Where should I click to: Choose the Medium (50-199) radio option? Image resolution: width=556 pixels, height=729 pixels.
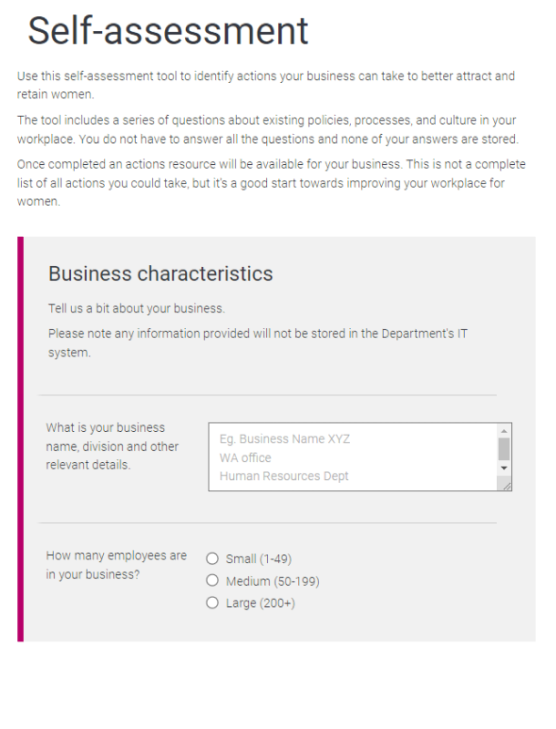212,580
